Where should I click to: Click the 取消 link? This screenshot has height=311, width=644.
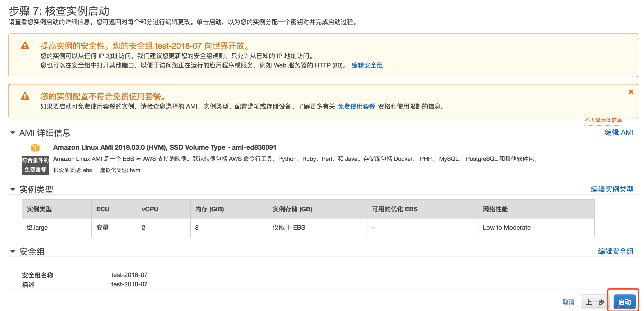pyautogui.click(x=568, y=302)
